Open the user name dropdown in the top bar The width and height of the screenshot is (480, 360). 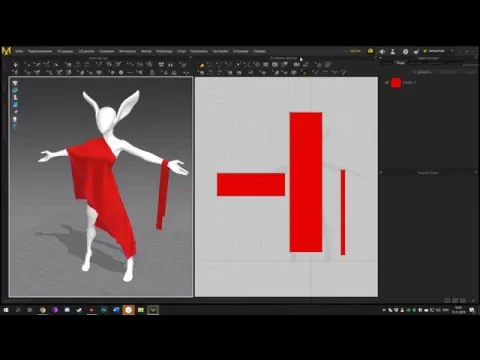(x=452, y=51)
